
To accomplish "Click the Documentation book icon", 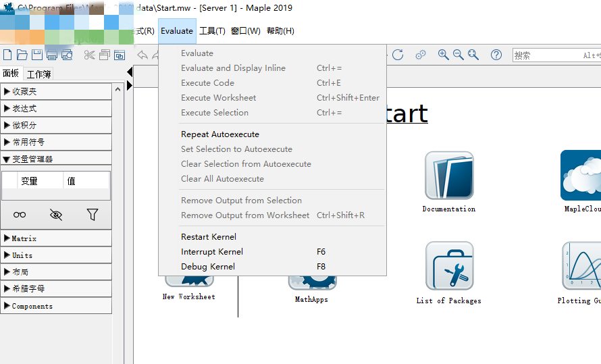I will tap(449, 176).
